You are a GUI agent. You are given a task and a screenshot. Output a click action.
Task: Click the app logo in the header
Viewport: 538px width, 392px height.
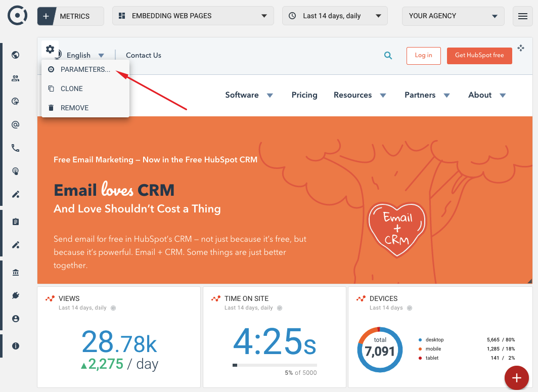click(x=18, y=16)
